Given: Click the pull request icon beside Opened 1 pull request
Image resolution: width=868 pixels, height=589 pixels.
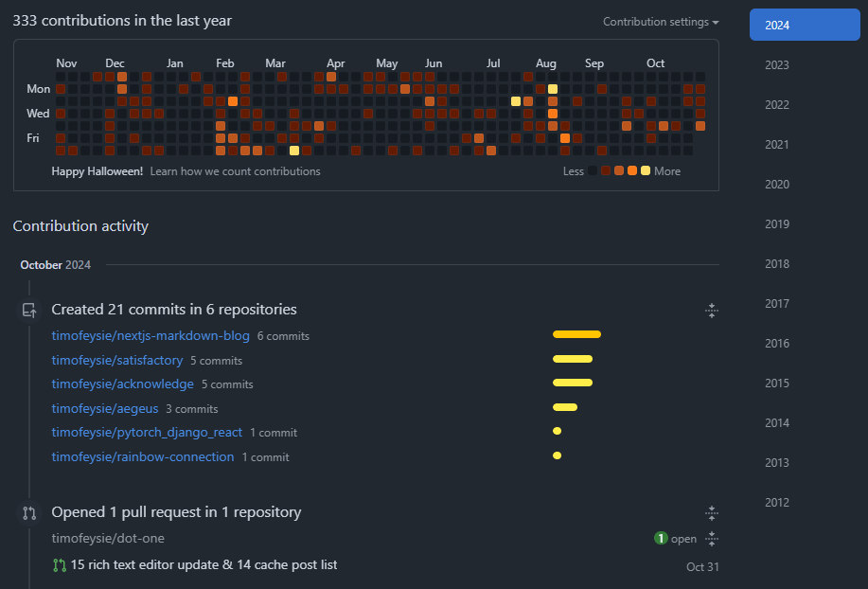Looking at the screenshot, I should (x=29, y=513).
